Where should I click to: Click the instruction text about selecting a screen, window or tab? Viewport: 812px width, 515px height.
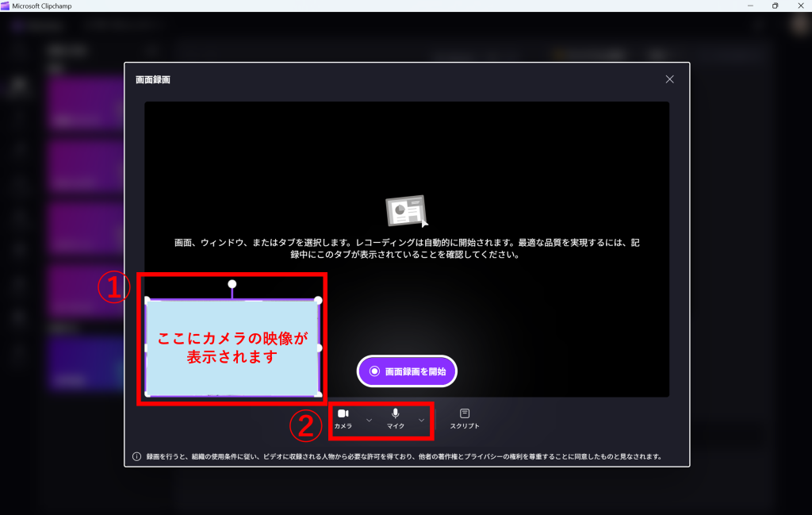(x=407, y=248)
